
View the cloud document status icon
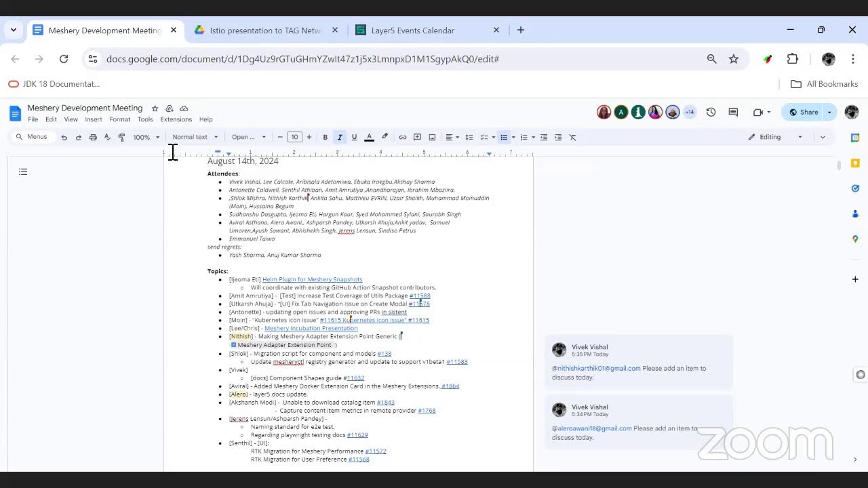tap(184, 108)
